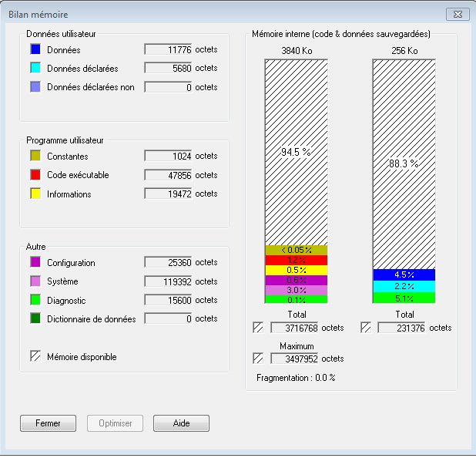Screen dimensions: 476x458
Task: Click the Données octets value field
Action: coord(169,49)
